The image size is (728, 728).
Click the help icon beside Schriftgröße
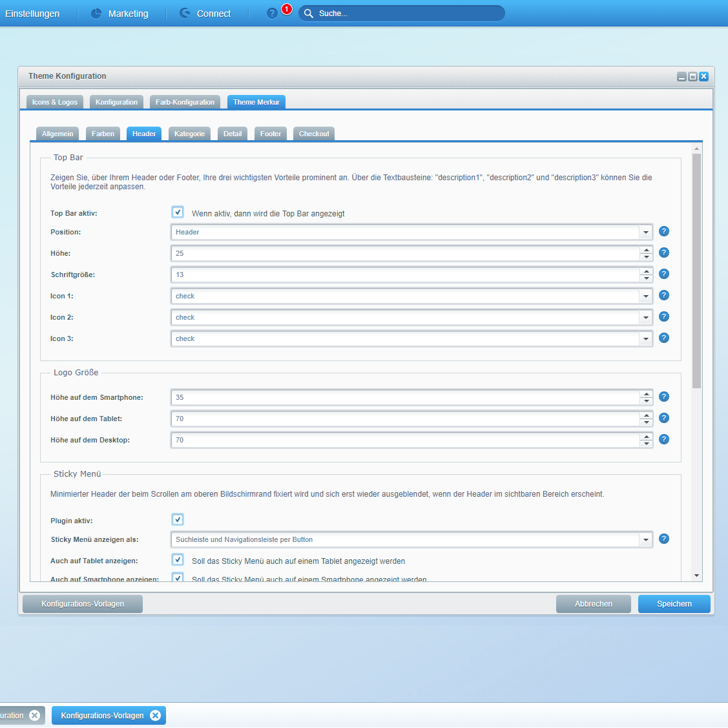pyautogui.click(x=663, y=274)
